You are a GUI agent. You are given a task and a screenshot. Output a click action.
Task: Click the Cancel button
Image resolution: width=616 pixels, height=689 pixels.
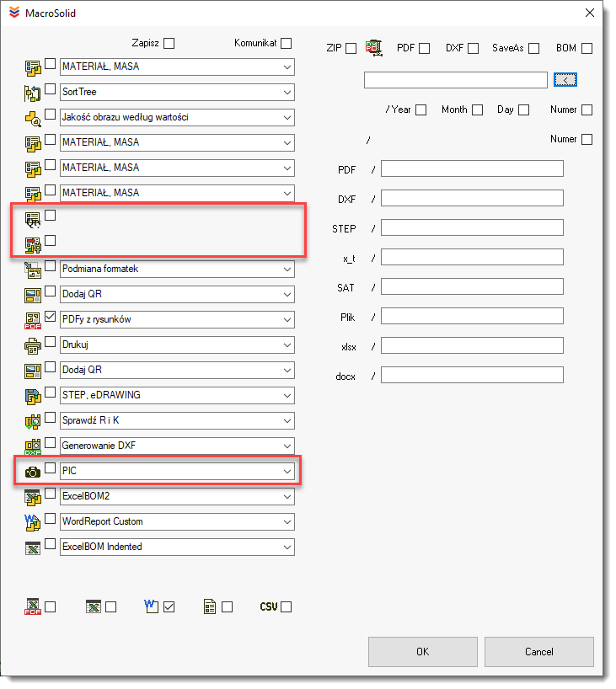538,651
